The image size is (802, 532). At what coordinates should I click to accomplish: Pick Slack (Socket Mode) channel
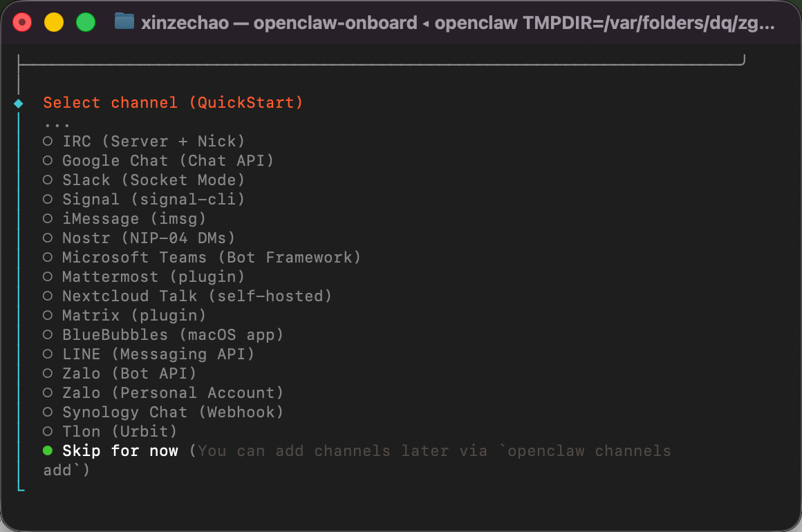click(144, 180)
